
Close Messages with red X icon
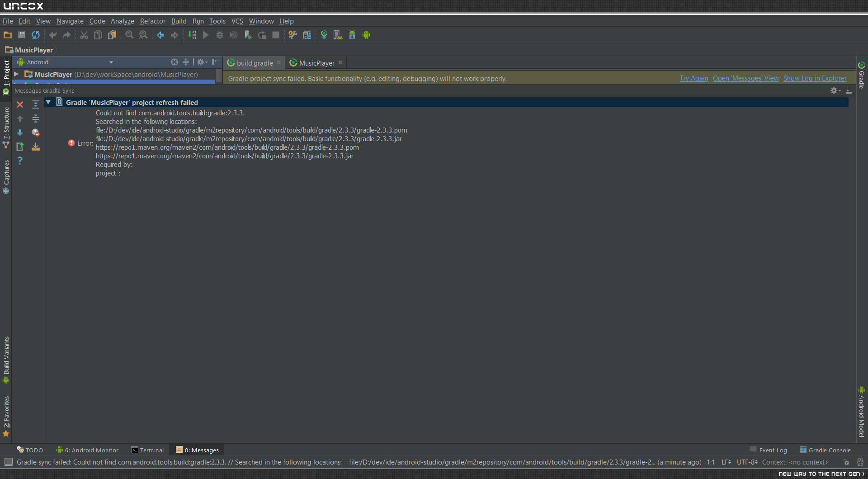click(x=20, y=104)
